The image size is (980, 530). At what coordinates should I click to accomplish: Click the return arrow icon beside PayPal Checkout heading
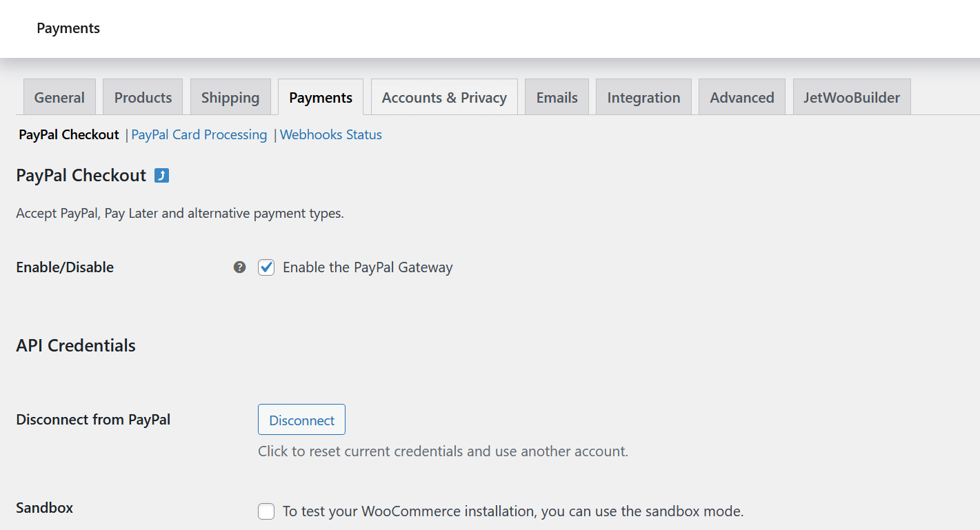click(161, 176)
